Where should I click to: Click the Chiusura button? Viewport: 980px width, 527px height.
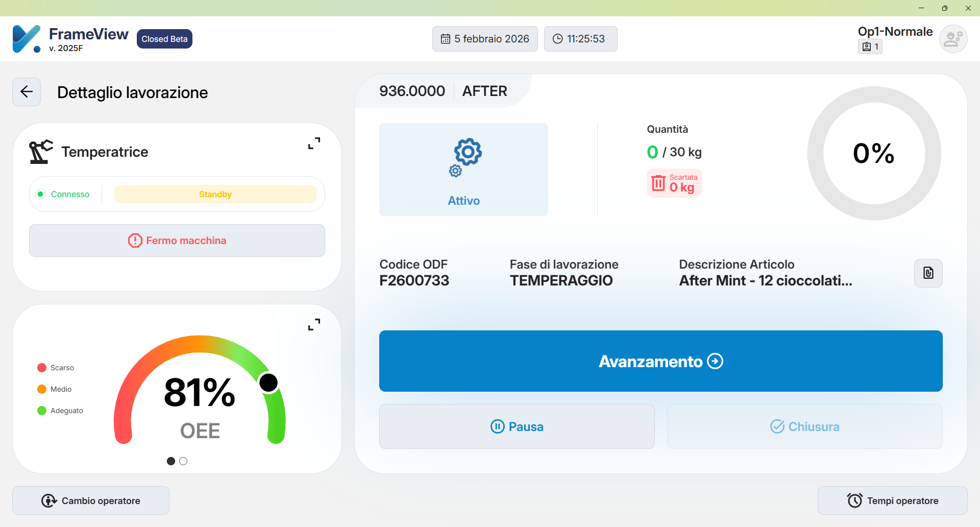[x=804, y=426]
